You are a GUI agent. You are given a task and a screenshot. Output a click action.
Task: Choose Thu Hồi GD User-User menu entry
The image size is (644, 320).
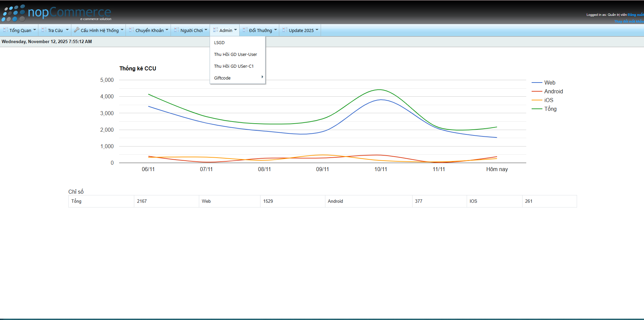pyautogui.click(x=236, y=55)
